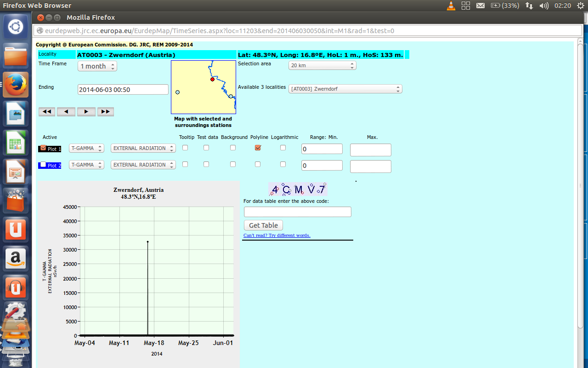Enable Logarithmic checkbox for Plot 1

pos(283,148)
